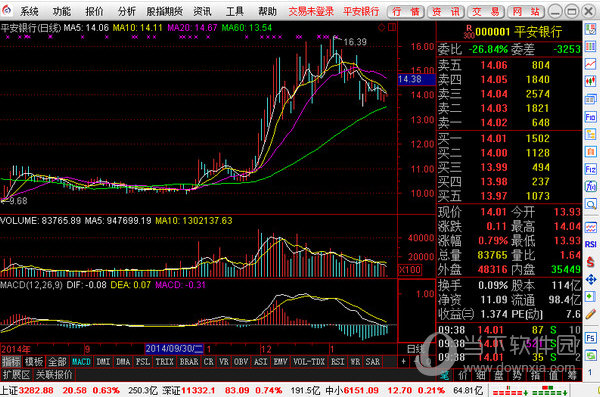Viewport: 600px width, 397px height.
Task: Click the 2014/09/30 date marker
Action: point(174,349)
